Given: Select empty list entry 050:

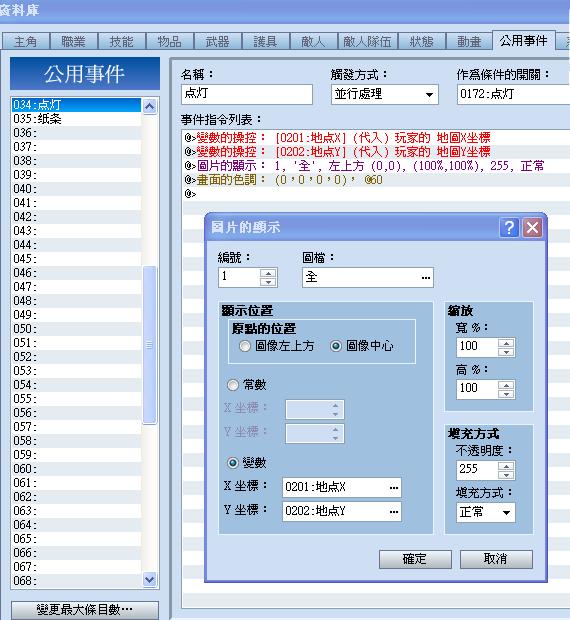Looking at the screenshot, I should 76,329.
